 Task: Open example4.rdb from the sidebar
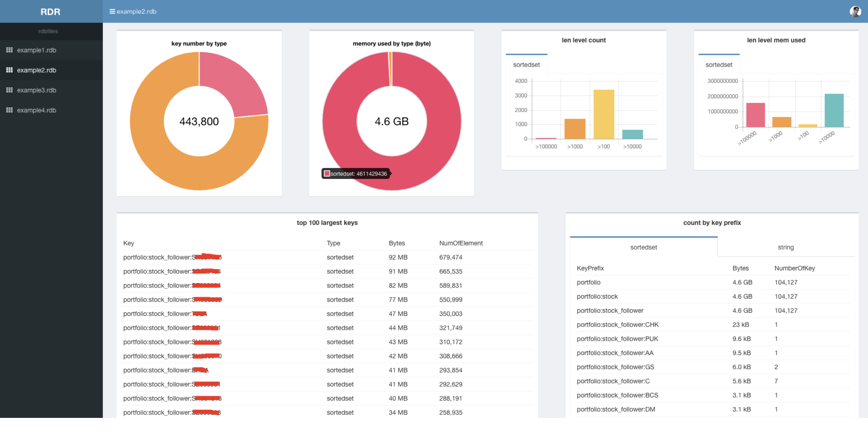pyautogui.click(x=36, y=110)
